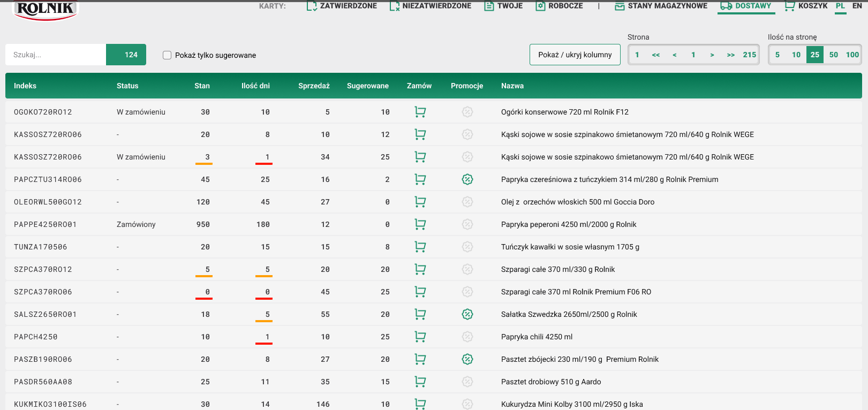This screenshot has height=410, width=868.
Task: Open the Stany Magazynowe tab
Action: 661,6
